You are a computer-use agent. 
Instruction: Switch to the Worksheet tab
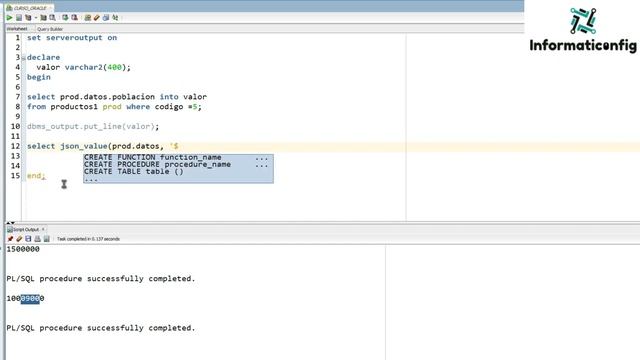pyautogui.click(x=17, y=29)
